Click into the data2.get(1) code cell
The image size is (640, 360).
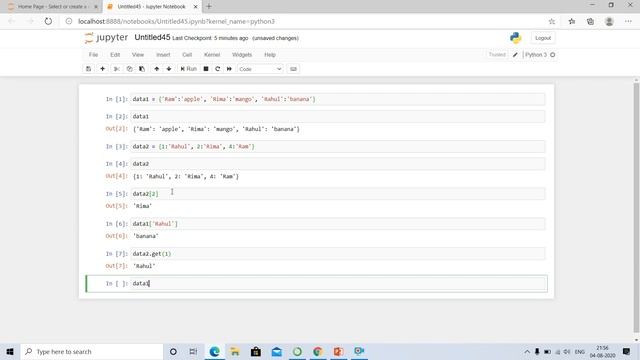[x=338, y=253]
